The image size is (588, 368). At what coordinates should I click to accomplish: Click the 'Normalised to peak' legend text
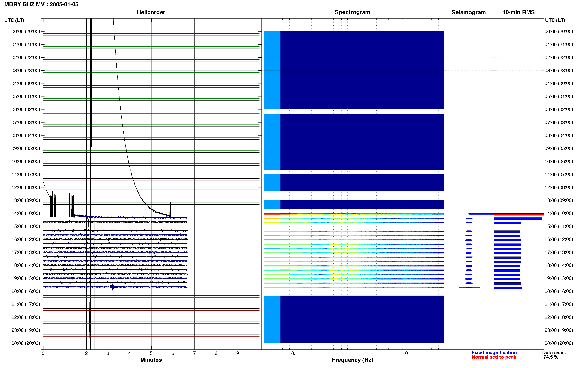point(494,357)
